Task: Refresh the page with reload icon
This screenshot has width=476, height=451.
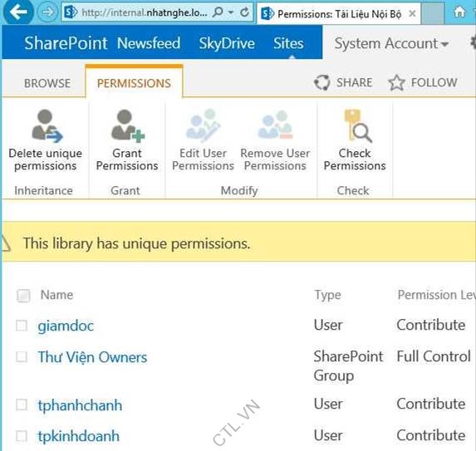Action: click(245, 12)
